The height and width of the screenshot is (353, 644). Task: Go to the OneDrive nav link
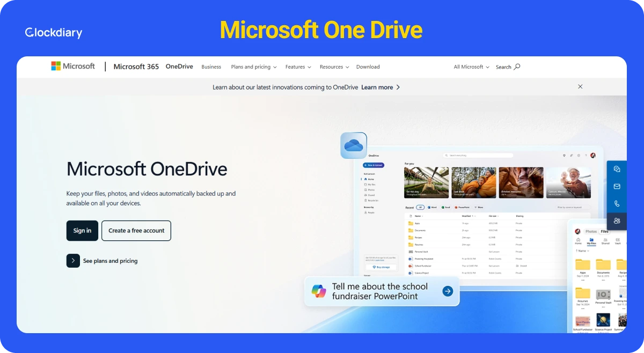pos(179,67)
